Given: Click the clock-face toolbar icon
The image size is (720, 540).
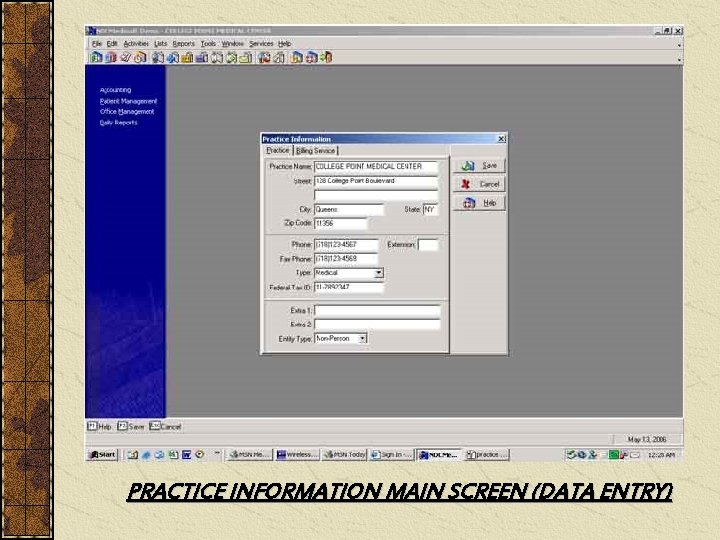Looking at the screenshot, I should pyautogui.click(x=140, y=57).
